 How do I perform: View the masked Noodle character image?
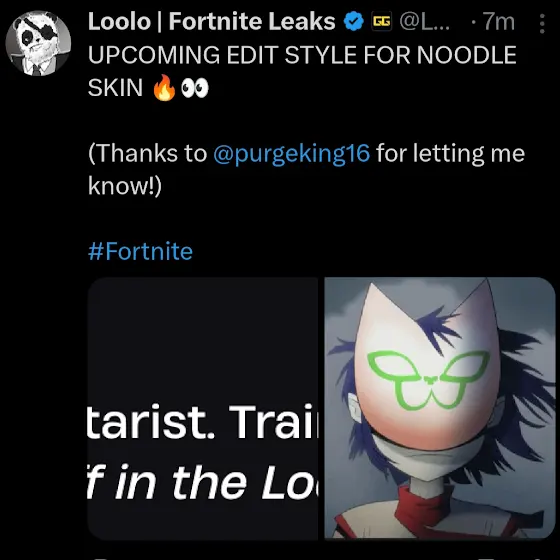click(x=440, y=408)
